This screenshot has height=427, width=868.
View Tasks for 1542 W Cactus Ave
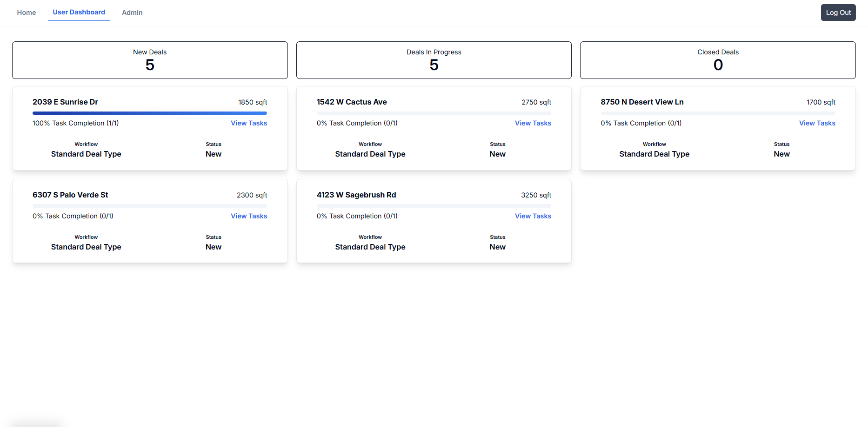[533, 123]
